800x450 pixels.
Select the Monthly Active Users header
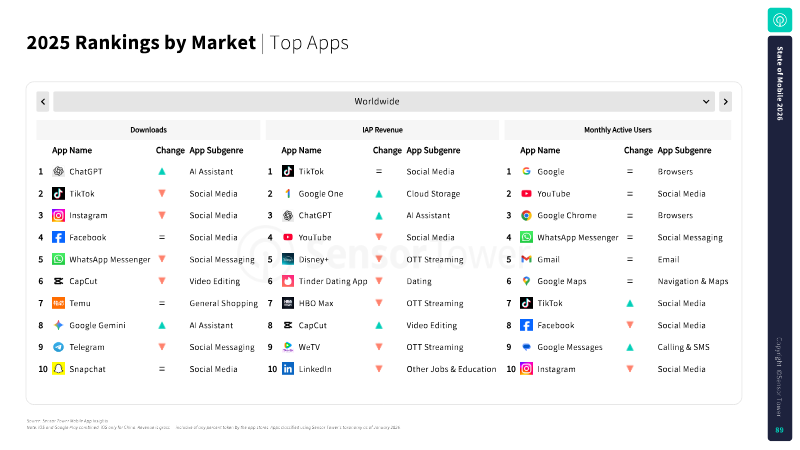pyautogui.click(x=617, y=130)
